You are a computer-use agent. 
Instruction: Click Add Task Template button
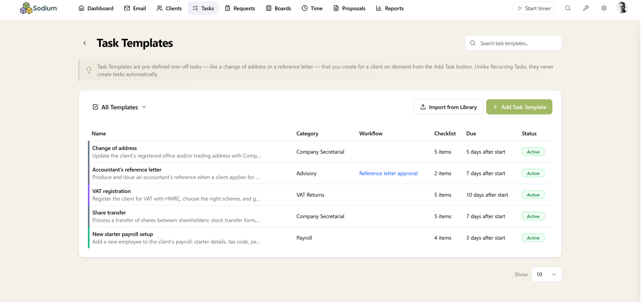pos(519,107)
